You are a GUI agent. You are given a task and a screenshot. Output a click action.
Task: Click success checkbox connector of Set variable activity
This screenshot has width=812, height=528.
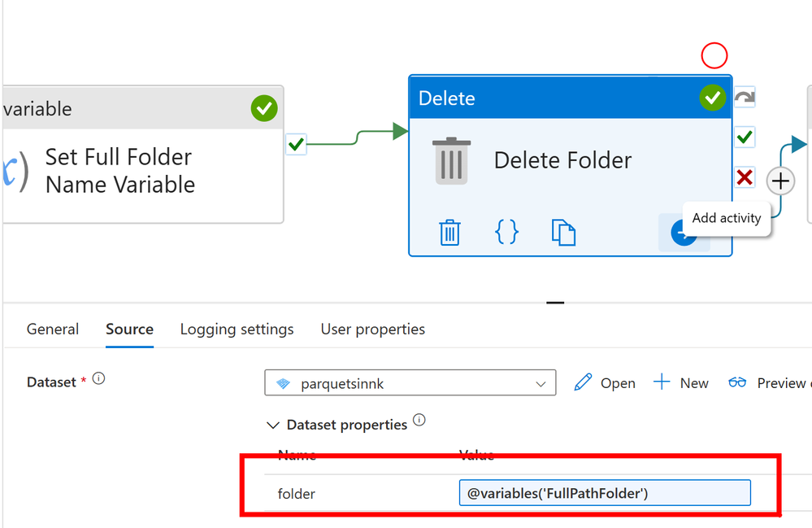click(x=296, y=144)
